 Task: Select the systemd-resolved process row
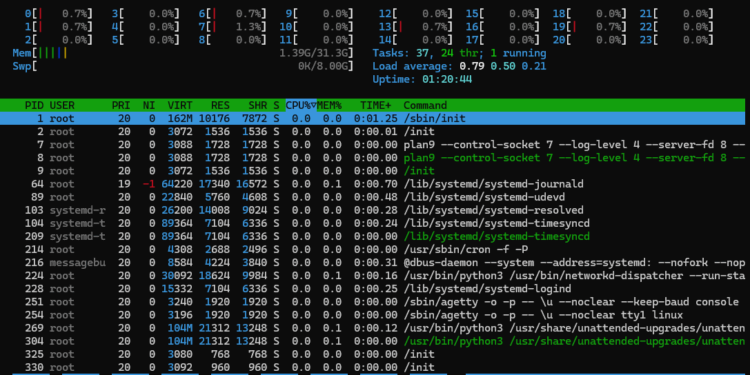coord(373,210)
